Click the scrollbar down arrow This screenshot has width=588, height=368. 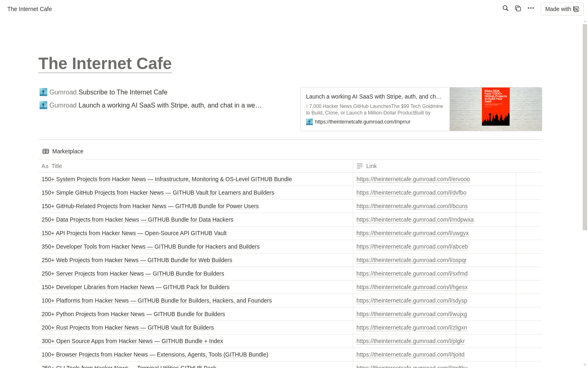click(585, 365)
